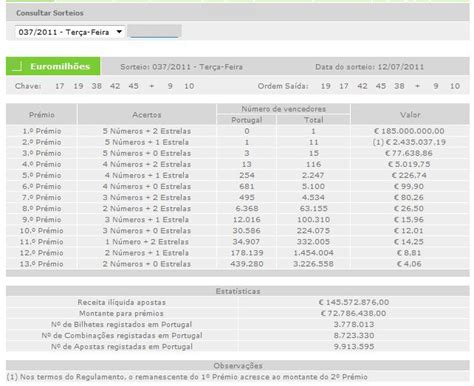Click the '€ 14,25' value
This screenshot has width=474, height=386.
pos(409,241)
